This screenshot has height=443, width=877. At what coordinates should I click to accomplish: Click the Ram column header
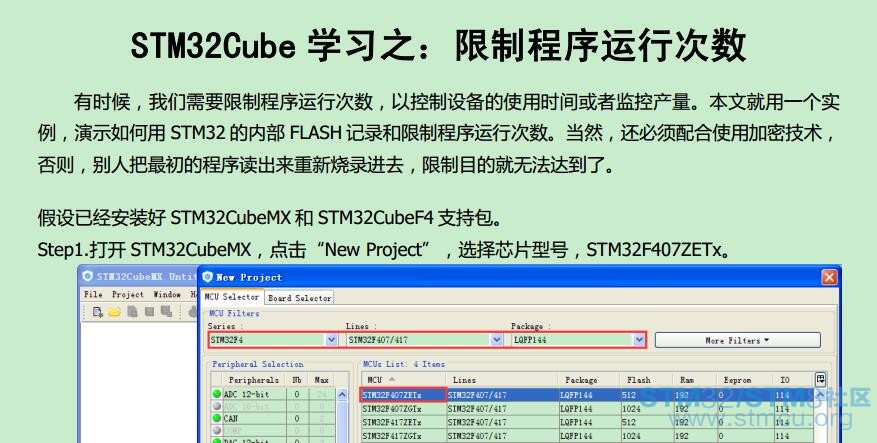coord(695,380)
